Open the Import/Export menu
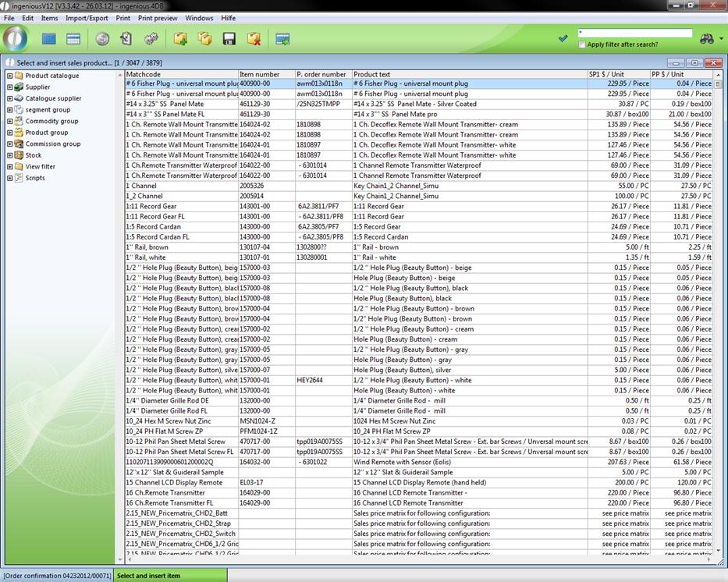The height and width of the screenshot is (582, 728). [87, 17]
